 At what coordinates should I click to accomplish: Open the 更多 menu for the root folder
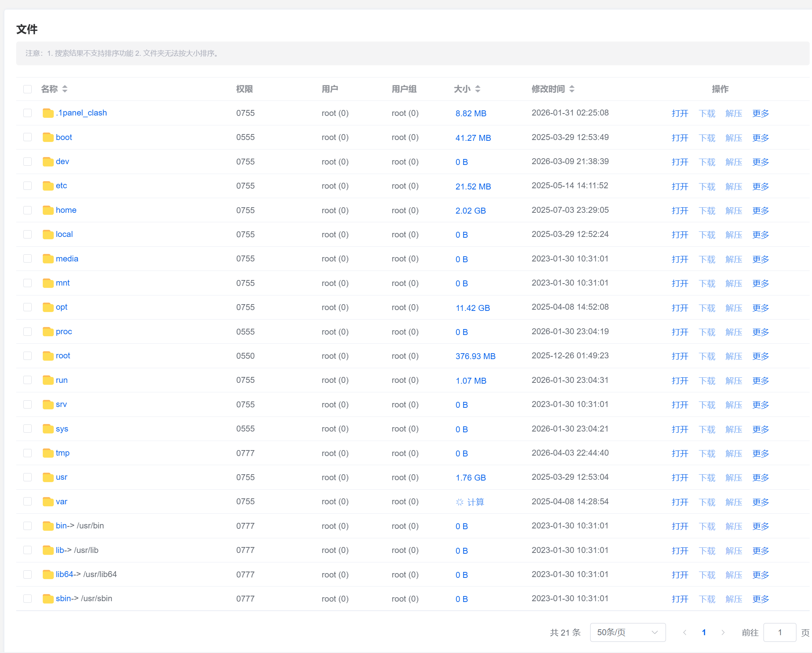(760, 356)
